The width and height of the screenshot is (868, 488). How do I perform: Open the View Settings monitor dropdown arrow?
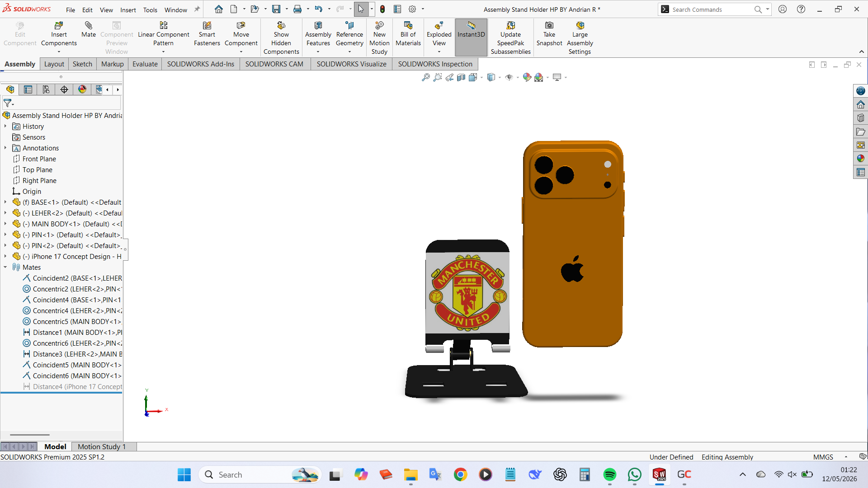tap(566, 78)
